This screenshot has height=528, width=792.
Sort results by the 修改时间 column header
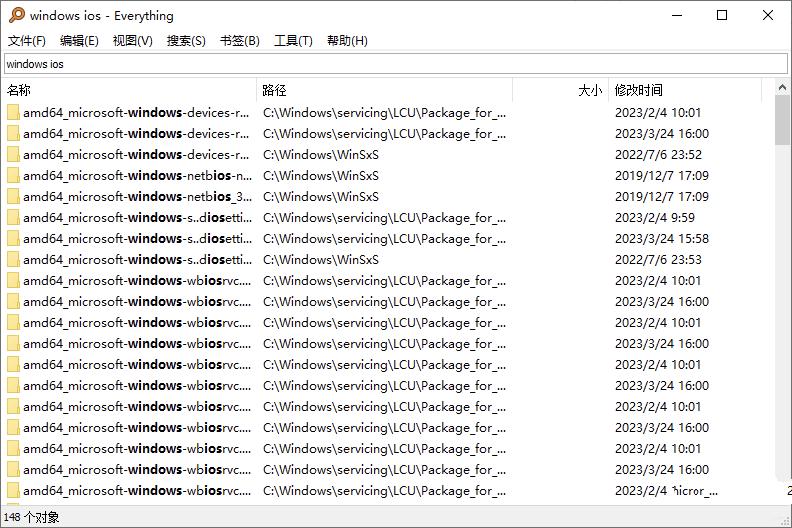685,90
